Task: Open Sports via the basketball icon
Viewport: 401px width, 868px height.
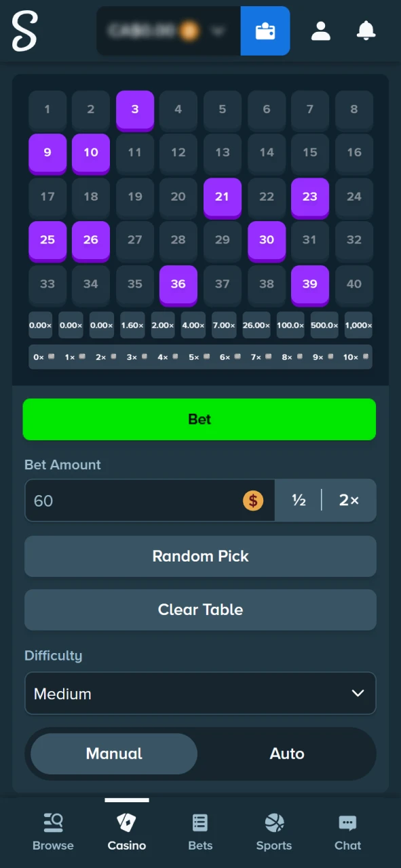Action: 273,829
